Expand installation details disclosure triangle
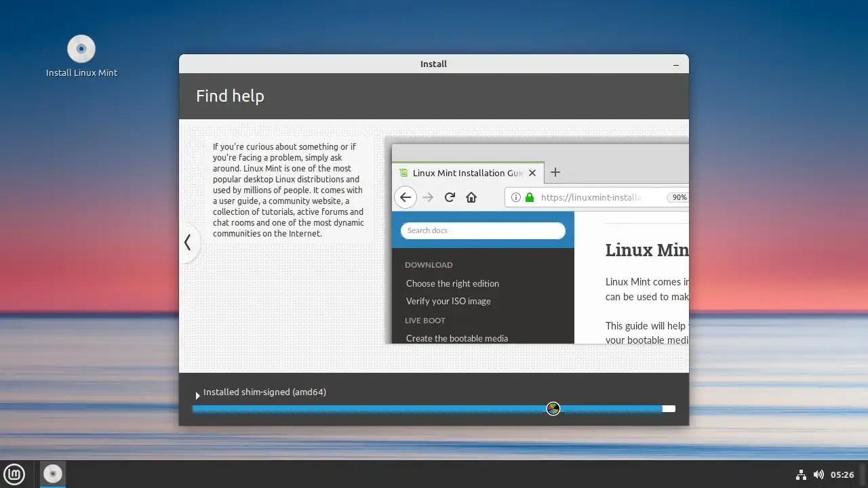 tap(197, 395)
